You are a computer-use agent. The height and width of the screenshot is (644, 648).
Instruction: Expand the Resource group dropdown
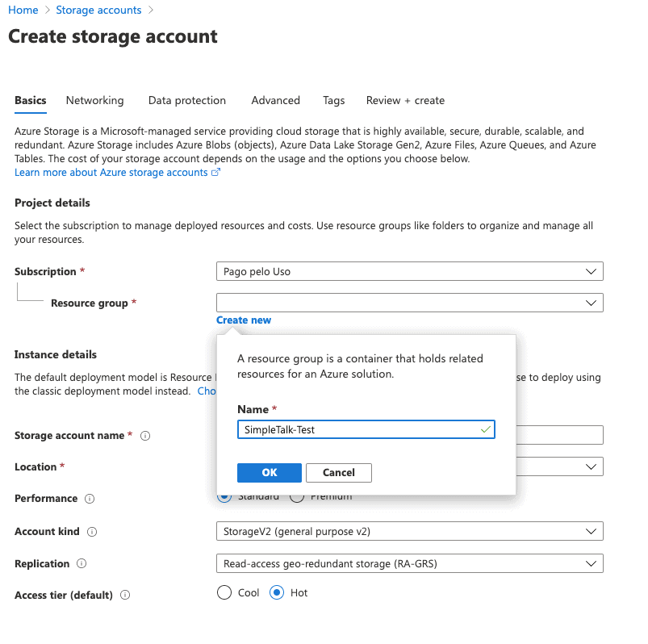point(409,303)
